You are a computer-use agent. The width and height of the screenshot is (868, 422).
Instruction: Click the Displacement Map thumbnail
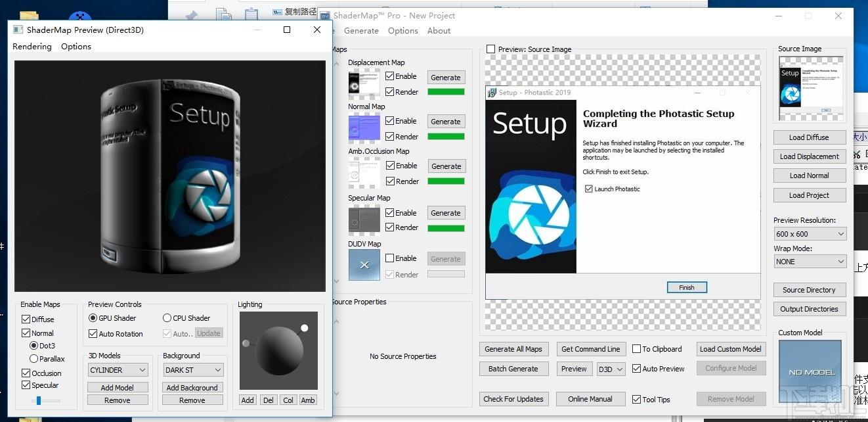[364, 83]
